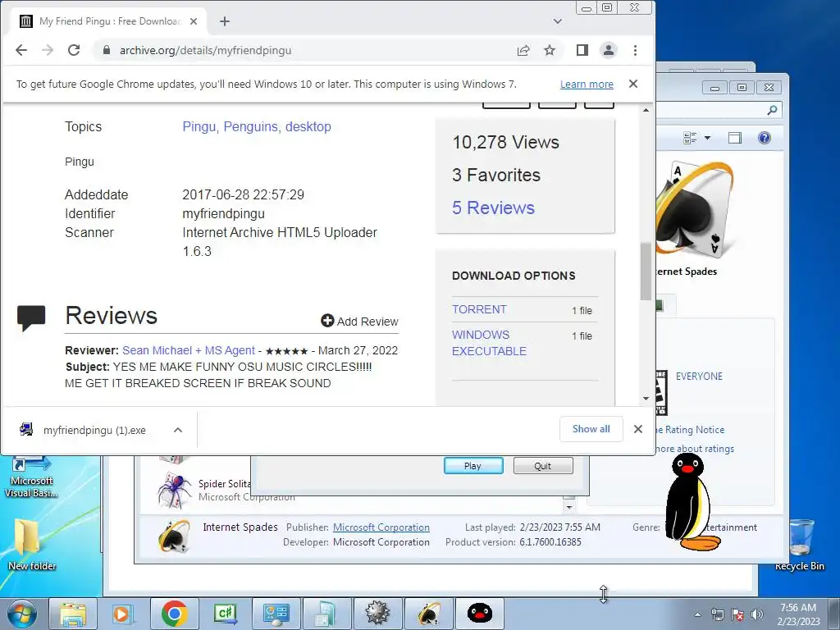Image resolution: width=840 pixels, height=630 pixels.
Task: Go back in Chrome browser history
Action: click(21, 50)
